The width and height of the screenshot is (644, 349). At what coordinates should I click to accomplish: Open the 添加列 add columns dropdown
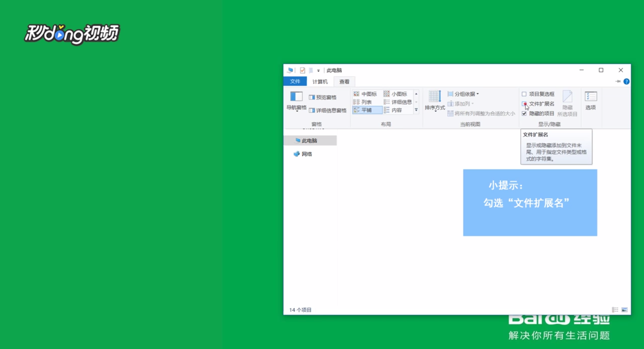point(461,104)
